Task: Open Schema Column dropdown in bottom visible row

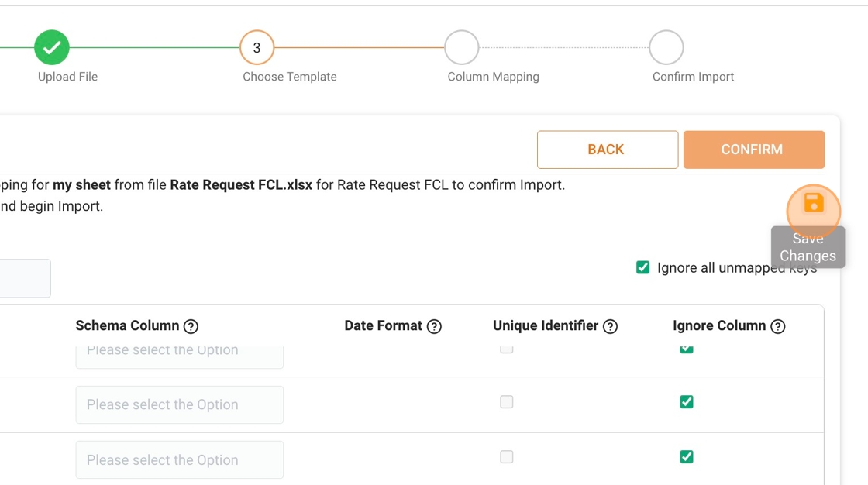Action: pyautogui.click(x=179, y=459)
